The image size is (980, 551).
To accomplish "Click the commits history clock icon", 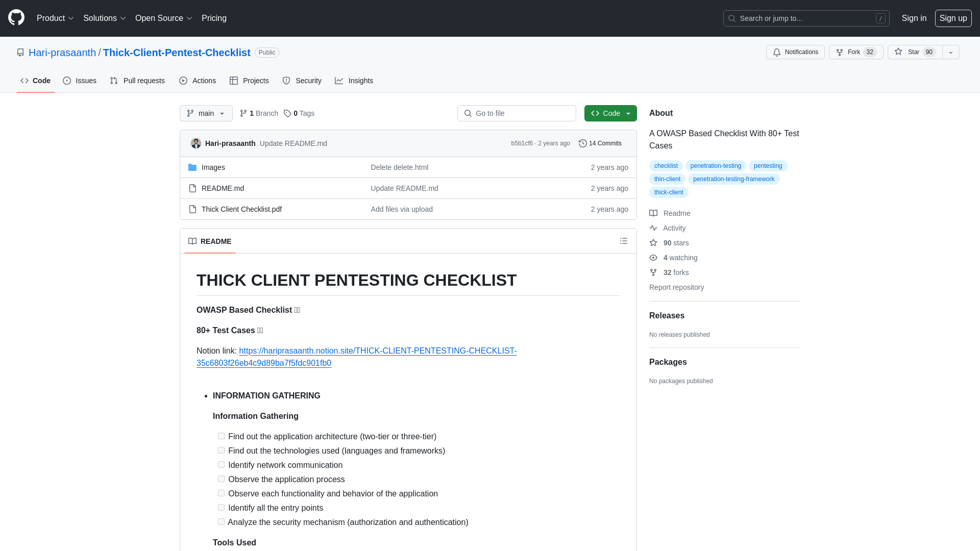I will tap(583, 143).
